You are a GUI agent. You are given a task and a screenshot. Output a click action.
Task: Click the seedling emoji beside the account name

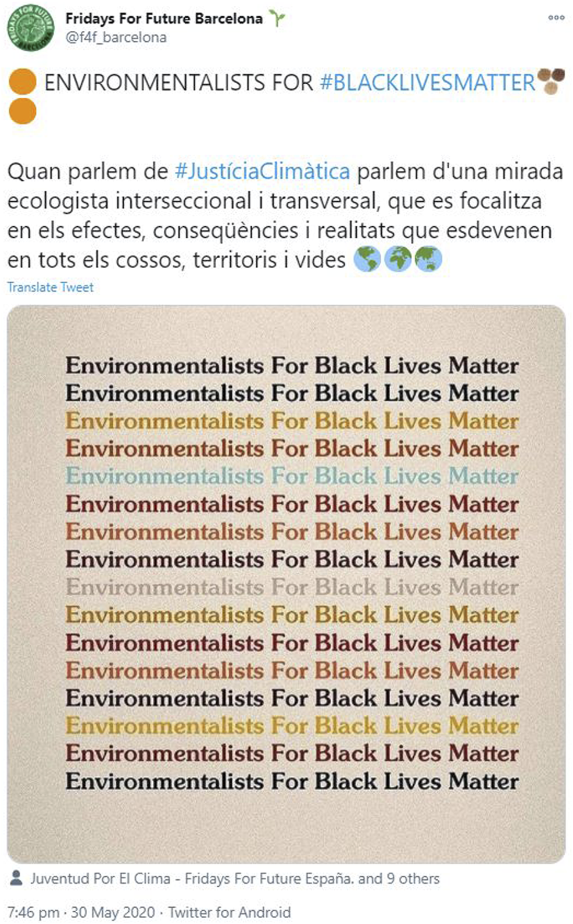(278, 19)
